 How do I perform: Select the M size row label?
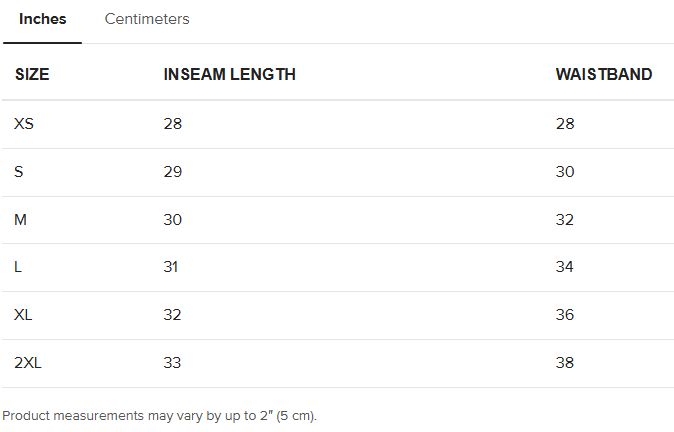pyautogui.click(x=20, y=220)
